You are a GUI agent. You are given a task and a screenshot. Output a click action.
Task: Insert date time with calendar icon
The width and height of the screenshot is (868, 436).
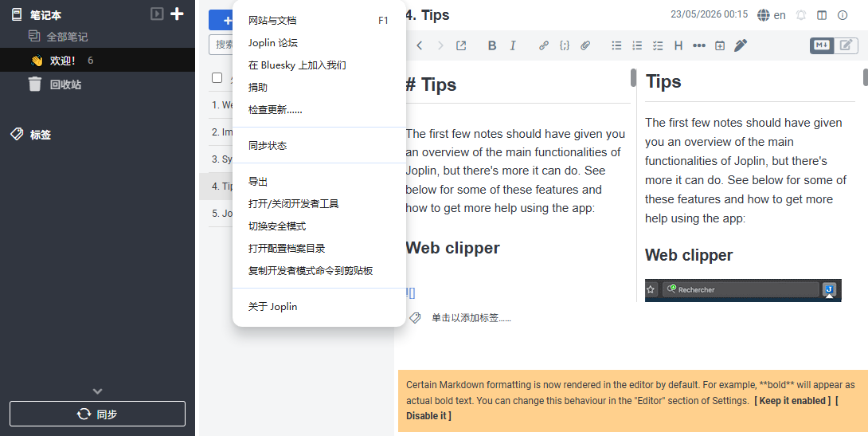click(720, 45)
